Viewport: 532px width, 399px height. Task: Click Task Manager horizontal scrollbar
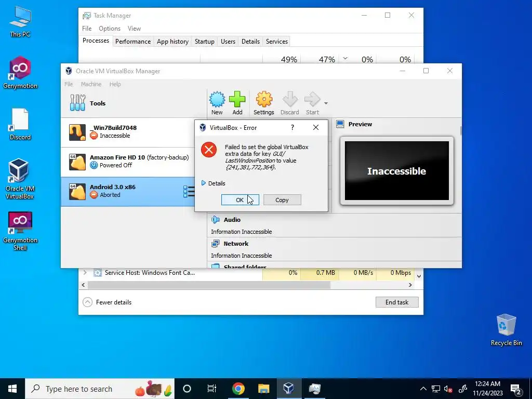209,285
